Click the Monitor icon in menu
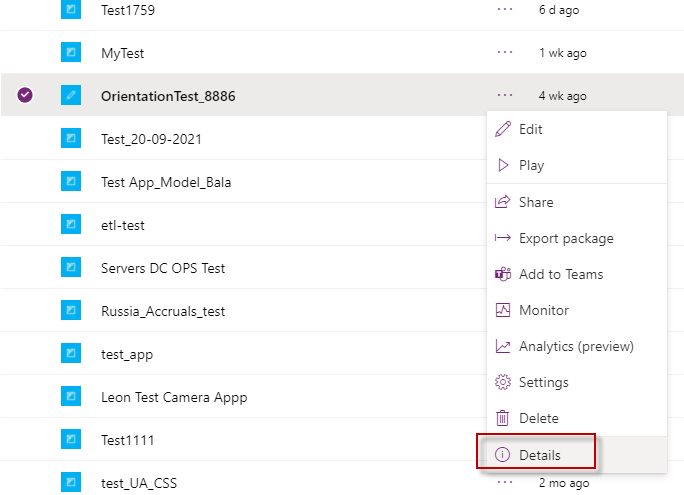 pyautogui.click(x=502, y=310)
